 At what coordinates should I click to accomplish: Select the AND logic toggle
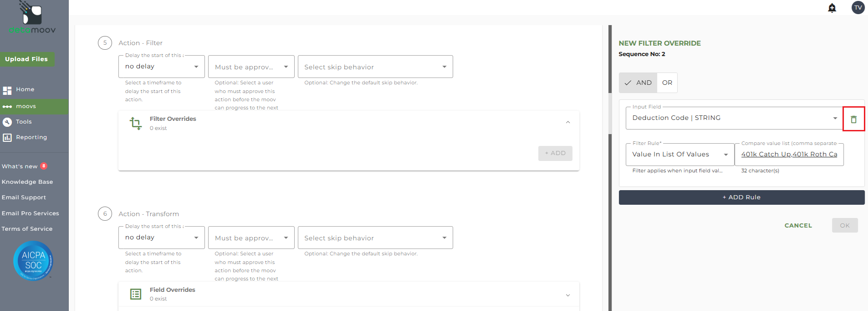point(638,83)
